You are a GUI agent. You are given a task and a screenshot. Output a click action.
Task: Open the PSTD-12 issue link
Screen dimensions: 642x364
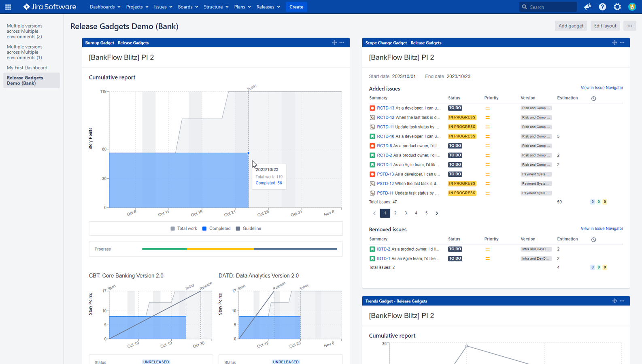click(x=386, y=184)
